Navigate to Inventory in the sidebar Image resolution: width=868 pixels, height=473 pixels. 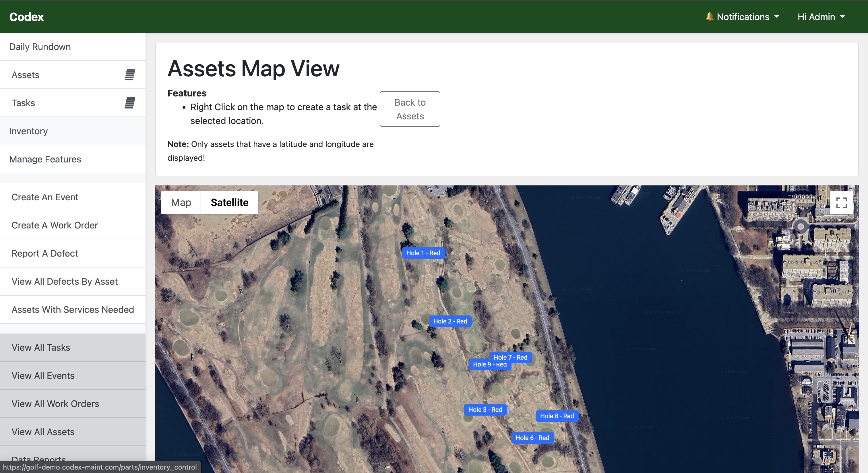[x=28, y=131]
